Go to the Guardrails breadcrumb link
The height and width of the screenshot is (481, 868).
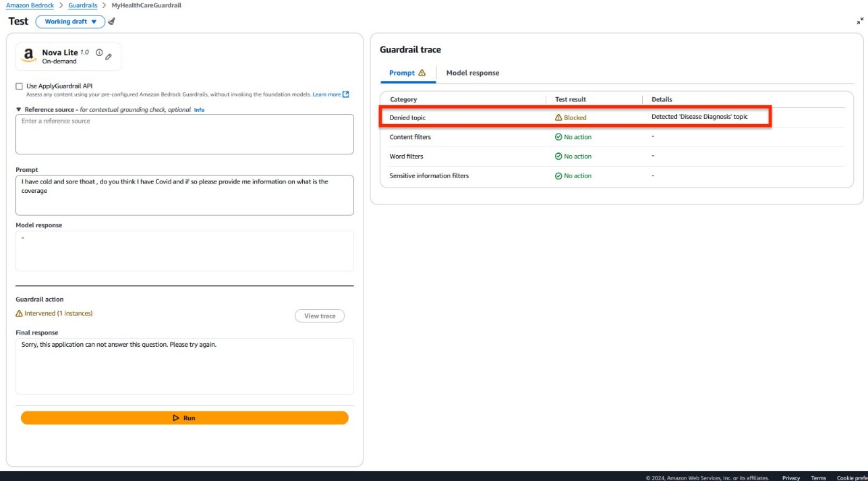click(x=83, y=5)
